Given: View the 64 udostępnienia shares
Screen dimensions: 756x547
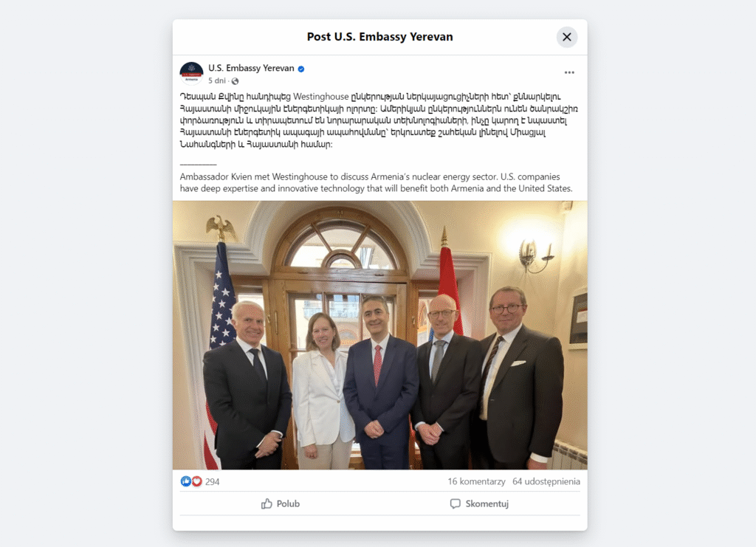Looking at the screenshot, I should 546,481.
